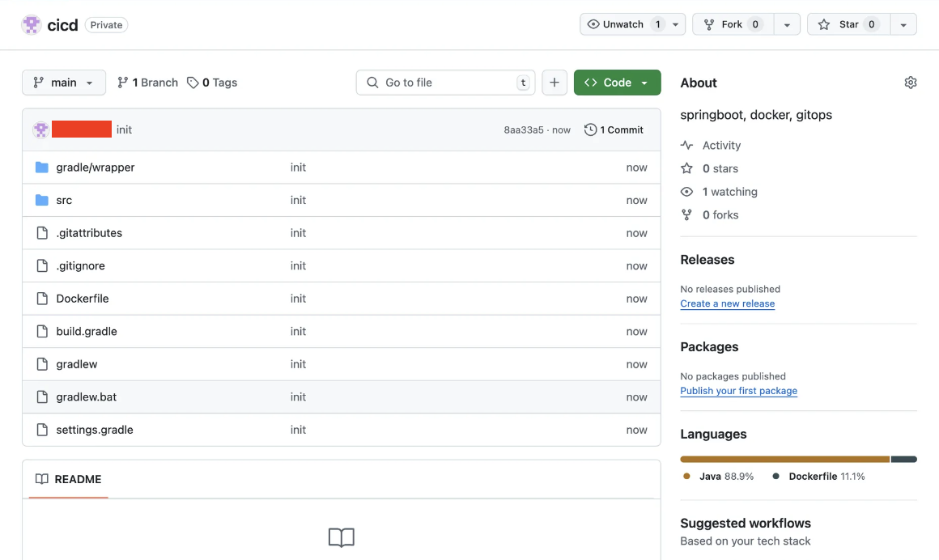Click the gradle/wrapper folder icon
The height and width of the screenshot is (560, 939).
[42, 167]
